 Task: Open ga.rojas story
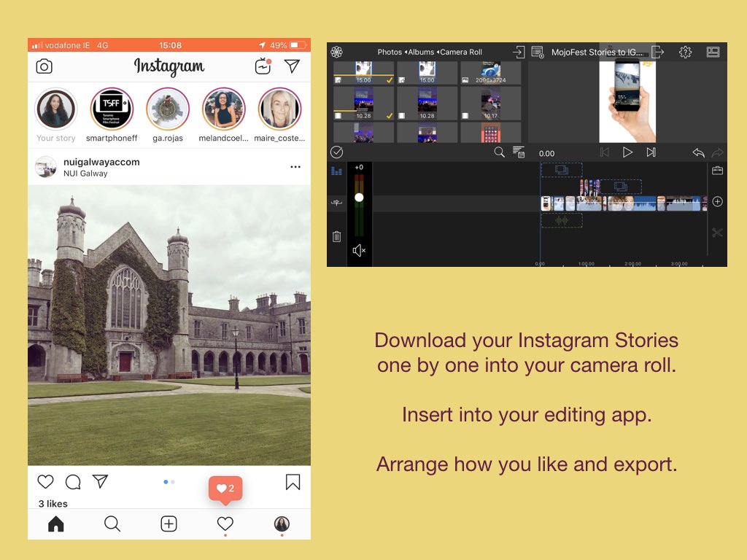[168, 109]
